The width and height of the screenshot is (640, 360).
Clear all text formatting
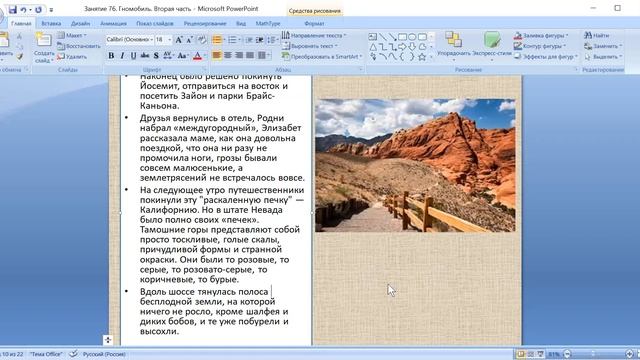[202, 40]
